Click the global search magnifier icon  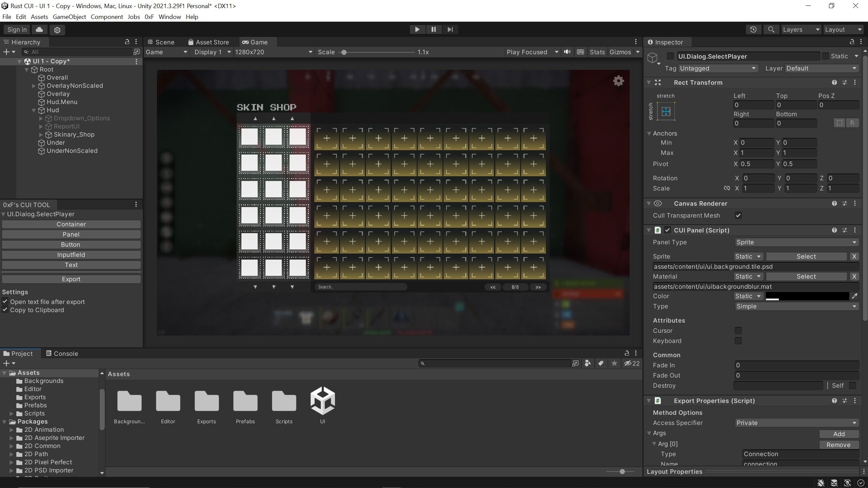pos(771,29)
